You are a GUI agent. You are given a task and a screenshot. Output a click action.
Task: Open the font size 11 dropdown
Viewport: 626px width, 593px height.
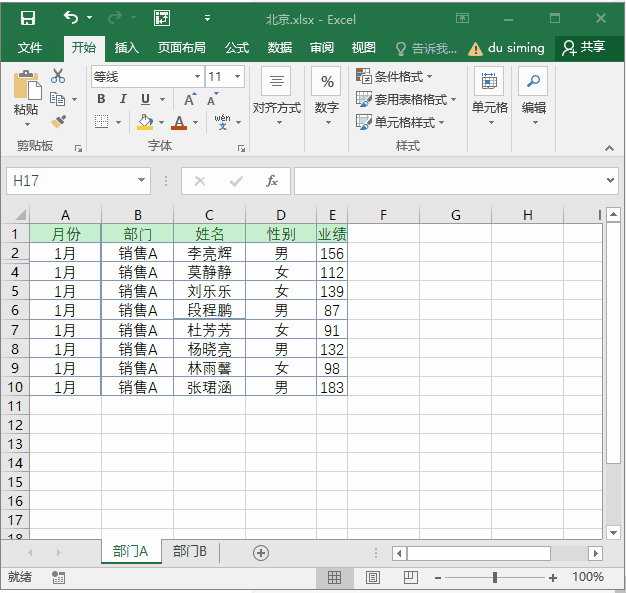tap(238, 76)
